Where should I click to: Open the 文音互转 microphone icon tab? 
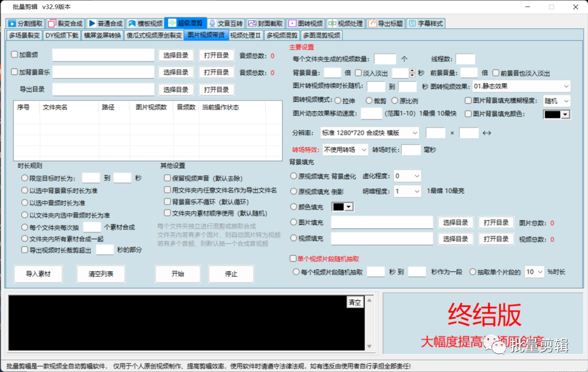[x=212, y=23]
